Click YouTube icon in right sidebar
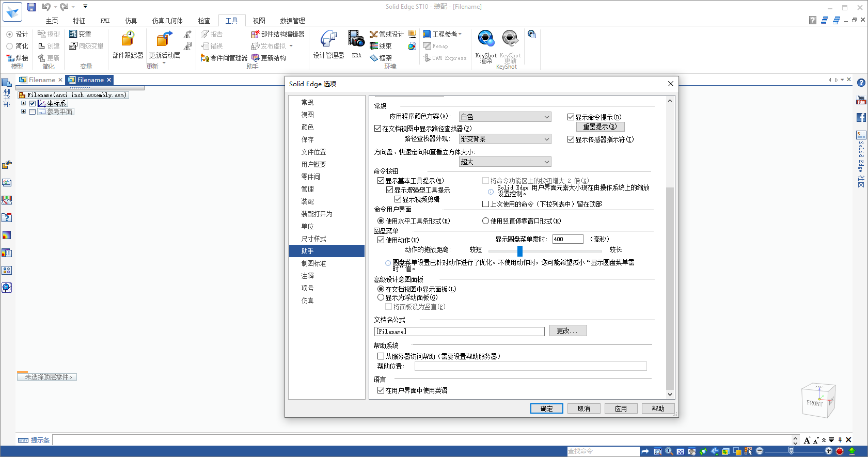The height and width of the screenshot is (457, 868). (x=861, y=100)
